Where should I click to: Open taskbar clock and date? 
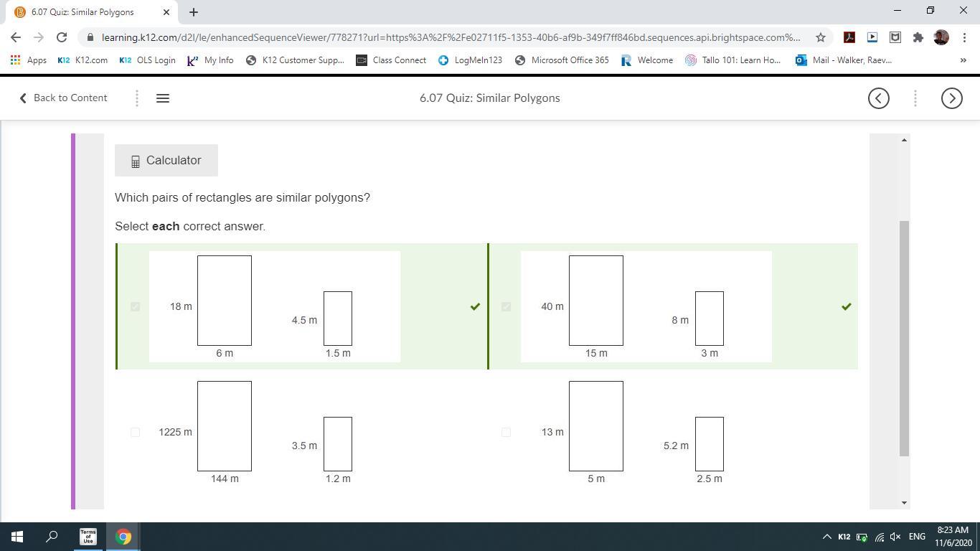(x=953, y=537)
